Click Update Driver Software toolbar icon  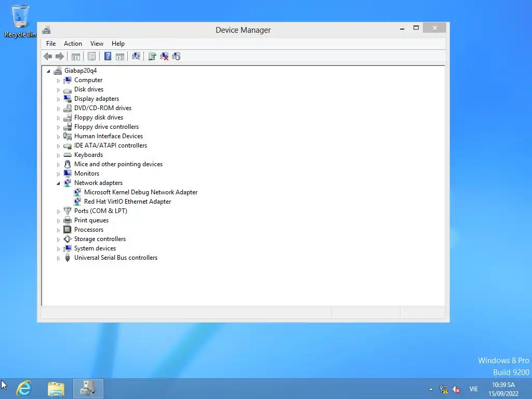152,56
